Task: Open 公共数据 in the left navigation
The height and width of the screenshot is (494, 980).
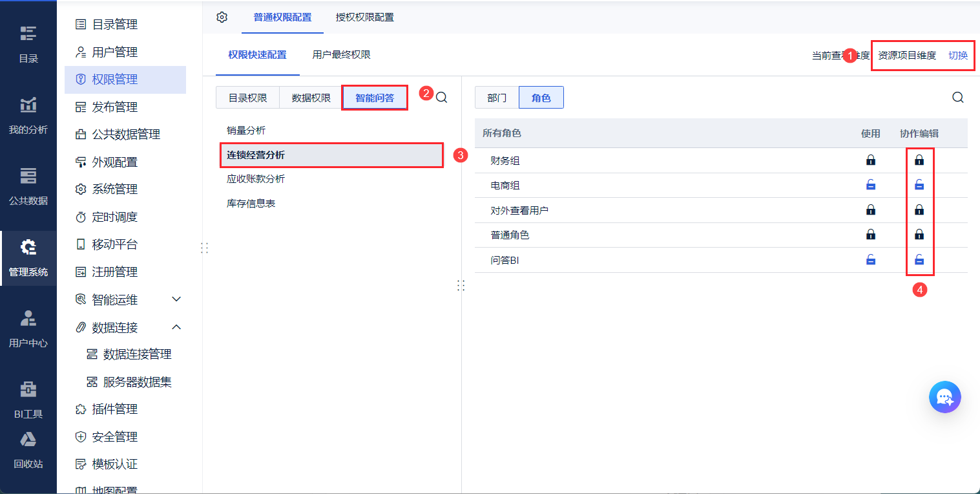Action: click(28, 186)
